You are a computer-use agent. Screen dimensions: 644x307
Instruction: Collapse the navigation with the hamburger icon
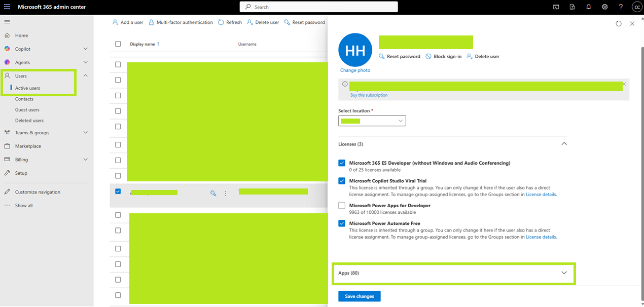[x=7, y=22]
